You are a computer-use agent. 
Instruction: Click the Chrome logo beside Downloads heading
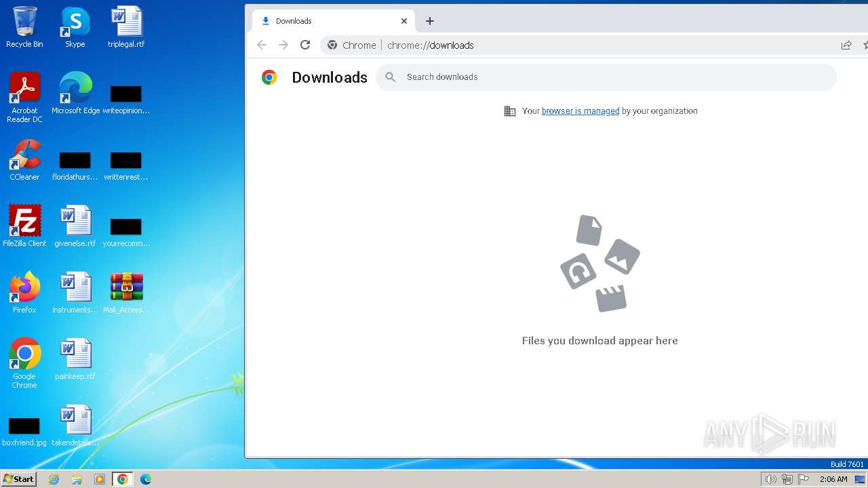(x=269, y=77)
